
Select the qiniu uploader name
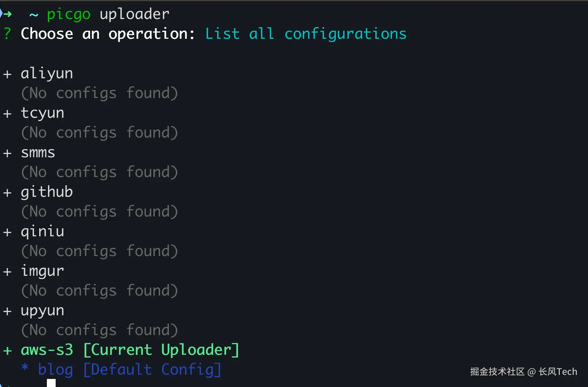[42, 232]
